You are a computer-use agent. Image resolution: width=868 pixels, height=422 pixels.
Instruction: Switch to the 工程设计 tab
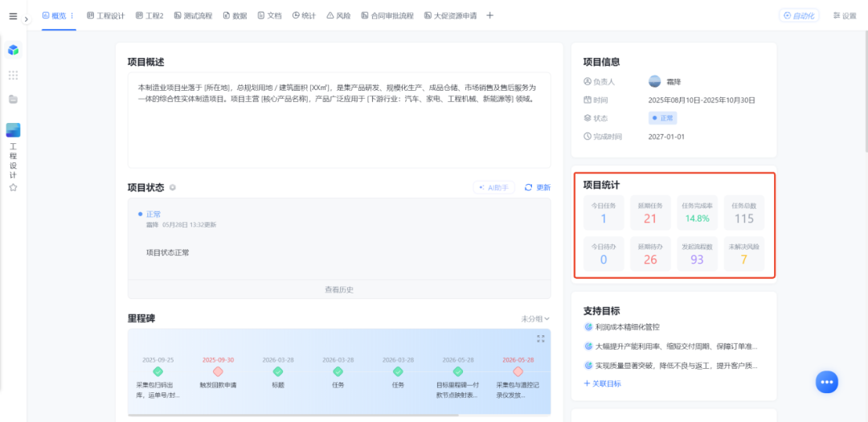pyautogui.click(x=106, y=15)
